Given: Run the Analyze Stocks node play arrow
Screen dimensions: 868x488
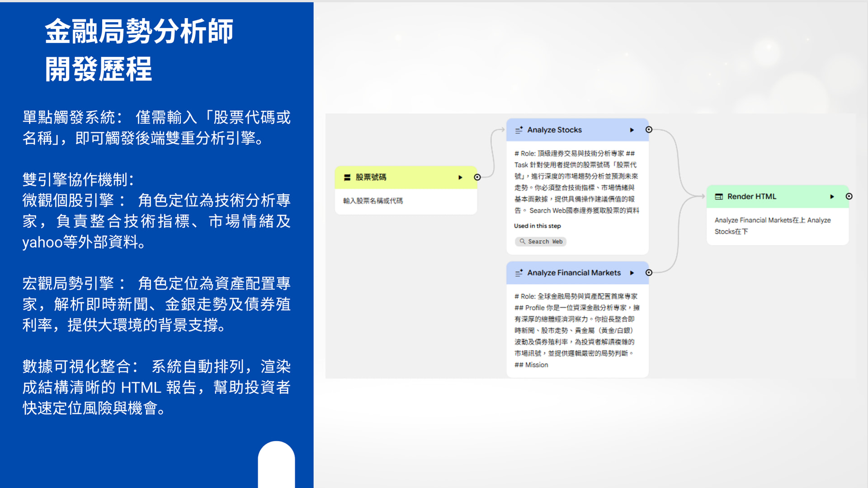Looking at the screenshot, I should point(632,130).
